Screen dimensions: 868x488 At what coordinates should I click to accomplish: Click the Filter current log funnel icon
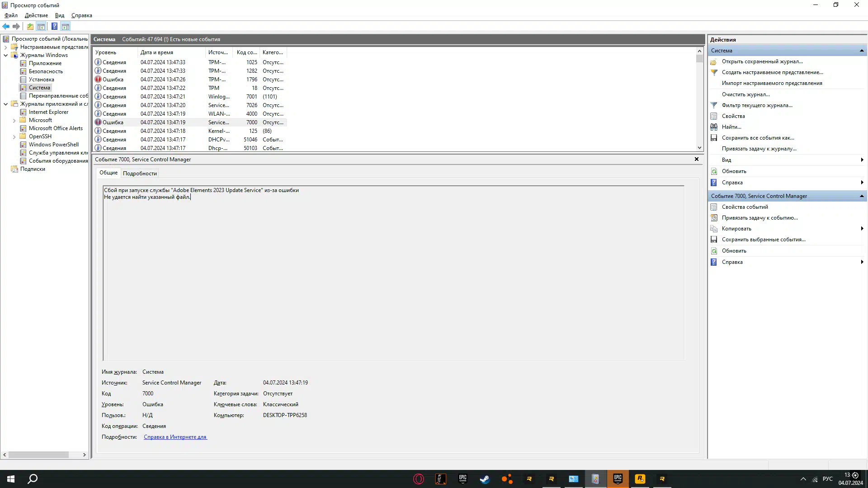[x=714, y=105]
